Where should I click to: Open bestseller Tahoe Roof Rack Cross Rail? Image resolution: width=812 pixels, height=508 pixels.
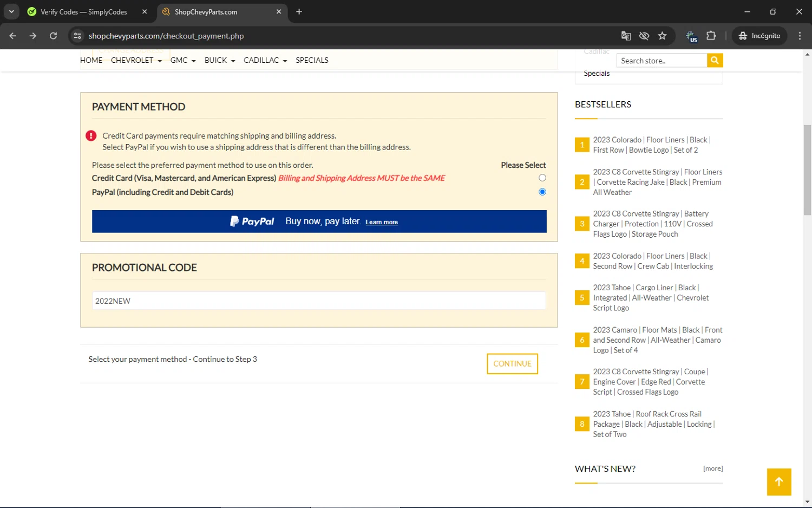coord(654,424)
